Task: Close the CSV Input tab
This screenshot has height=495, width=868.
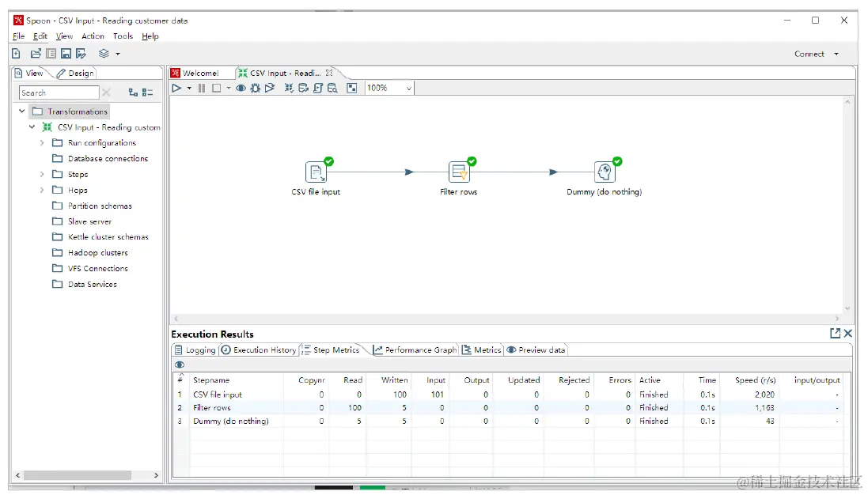Action: [329, 73]
